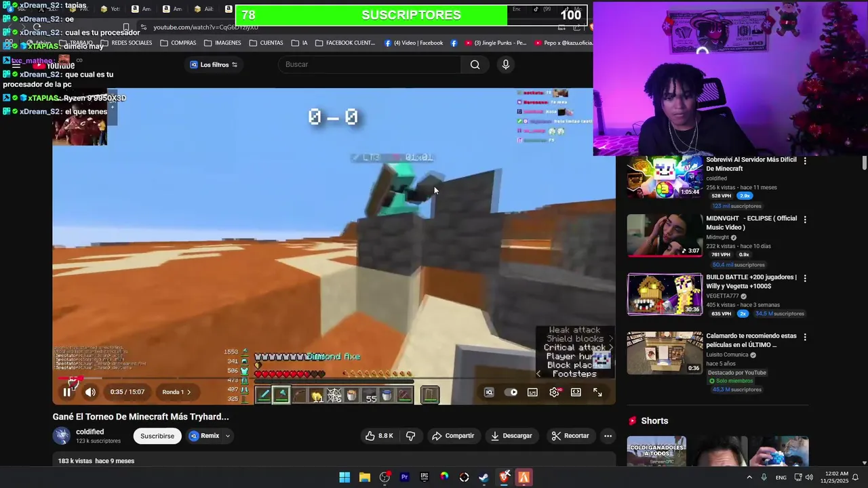
Task: Open FACEBOOK CUENT... bookmark folder
Action: click(345, 43)
